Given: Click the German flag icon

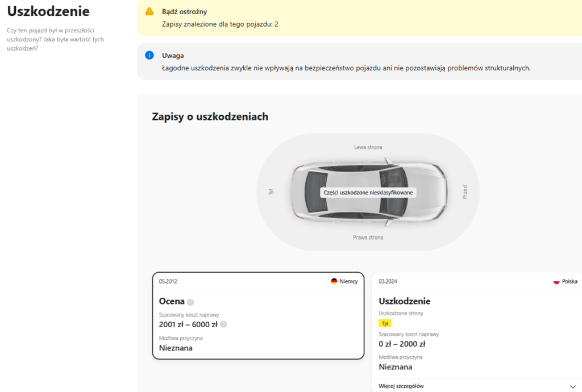Looking at the screenshot, I should [334, 281].
